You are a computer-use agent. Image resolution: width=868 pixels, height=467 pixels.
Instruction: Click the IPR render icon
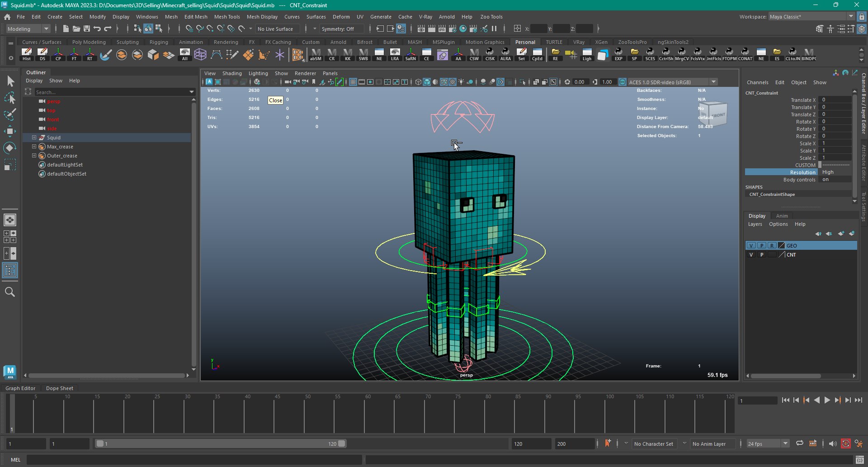click(442, 29)
